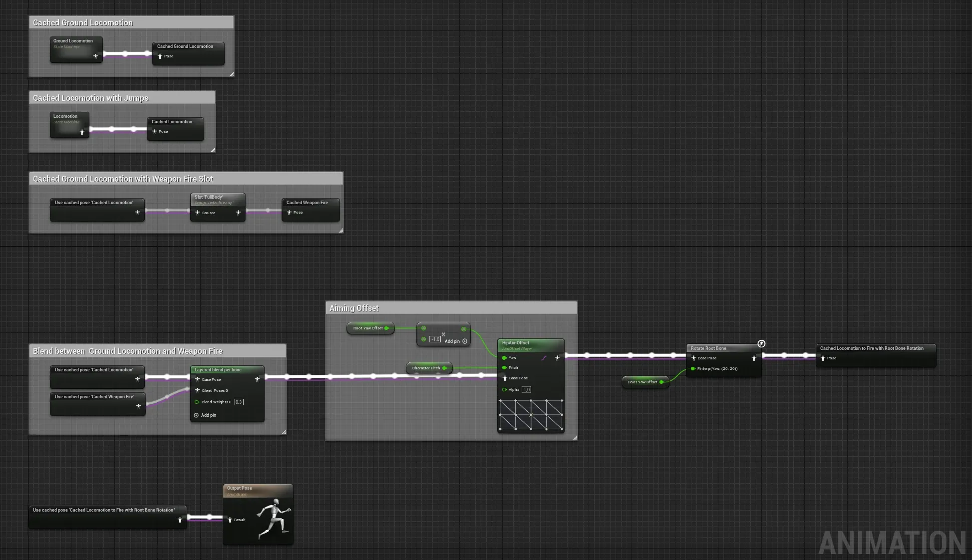Click output pose pin of Rotate Root Bone
The width and height of the screenshot is (972, 560).
(754, 358)
